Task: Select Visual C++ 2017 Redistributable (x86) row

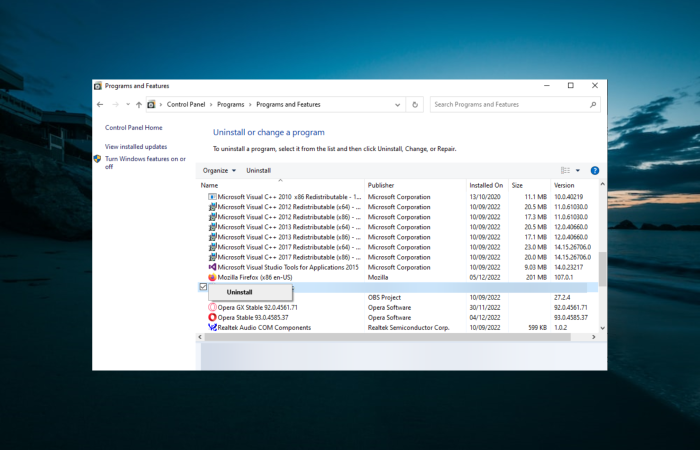Action: [397, 257]
